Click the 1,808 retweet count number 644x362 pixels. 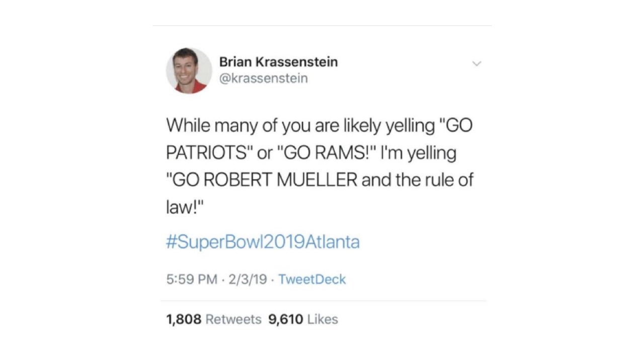184,319
